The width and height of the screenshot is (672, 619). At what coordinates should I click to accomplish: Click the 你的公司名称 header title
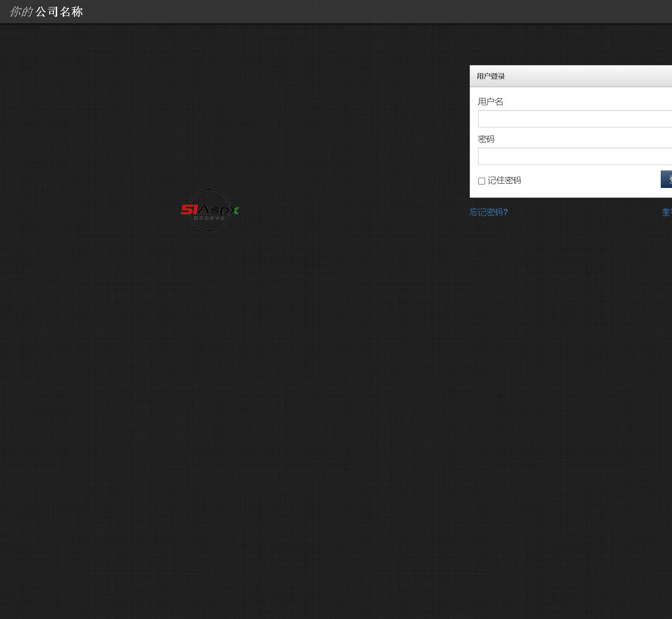(46, 12)
